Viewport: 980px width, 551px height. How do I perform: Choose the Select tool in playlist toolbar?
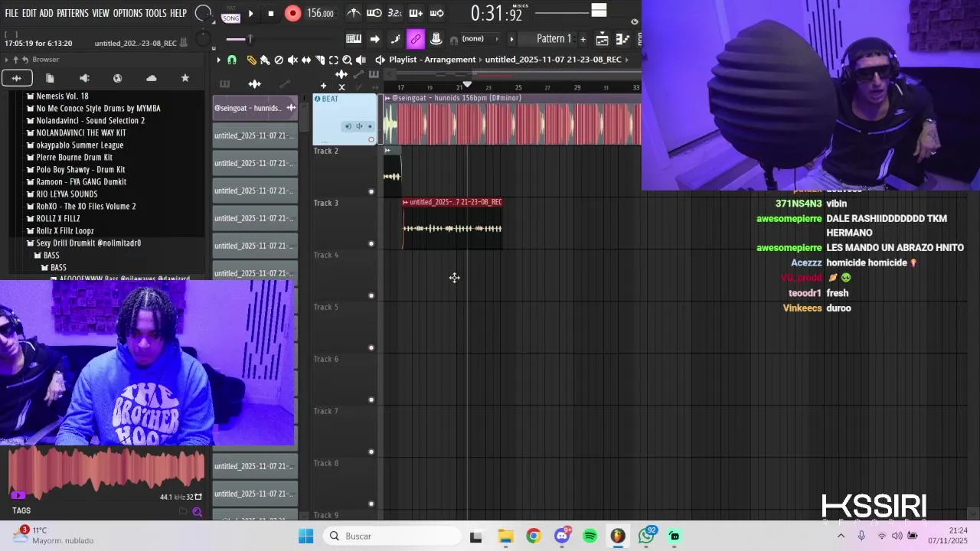click(x=334, y=60)
